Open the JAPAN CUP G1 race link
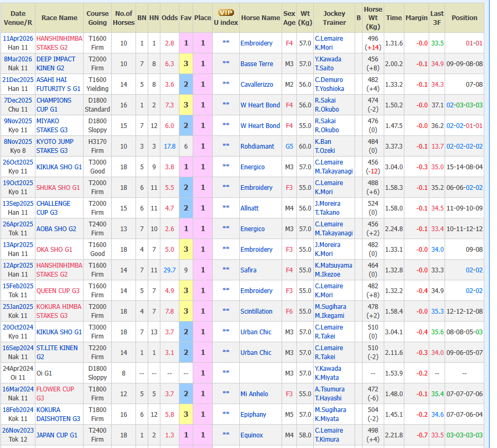This screenshot has width=497, height=448. point(57,435)
